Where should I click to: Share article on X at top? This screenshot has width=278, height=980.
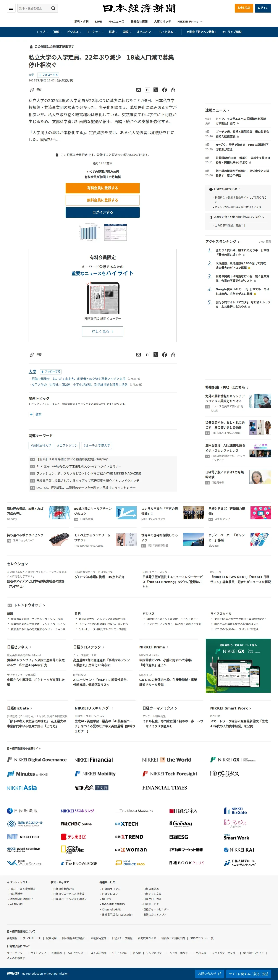pos(156,90)
